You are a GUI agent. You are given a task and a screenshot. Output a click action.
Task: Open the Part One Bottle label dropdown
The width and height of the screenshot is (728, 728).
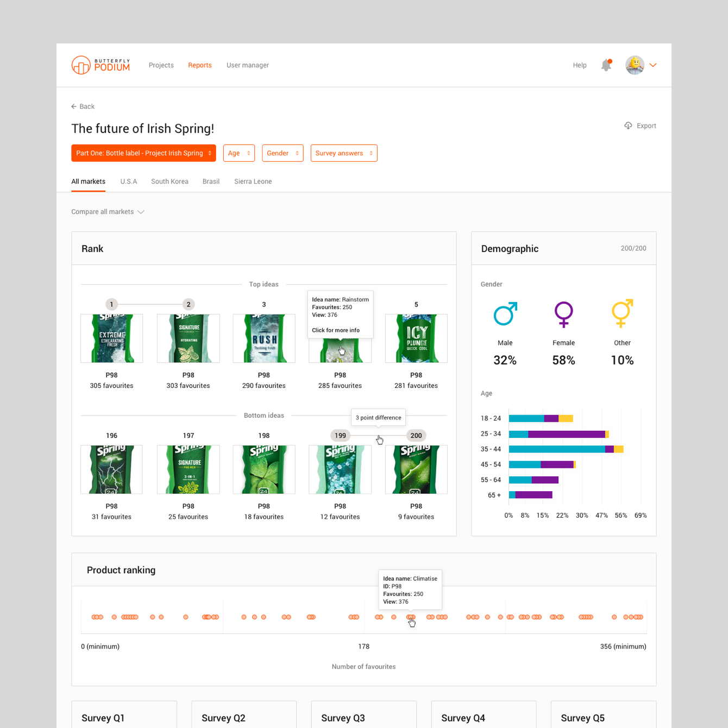tap(143, 153)
